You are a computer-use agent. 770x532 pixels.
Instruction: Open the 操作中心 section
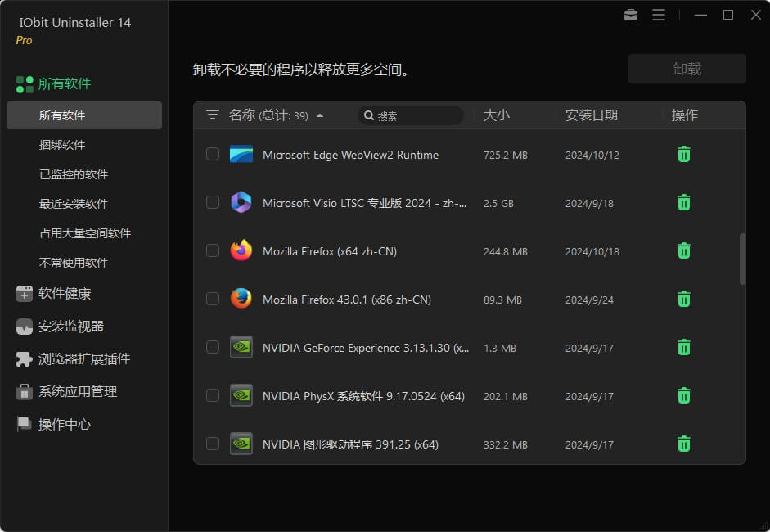coord(65,425)
